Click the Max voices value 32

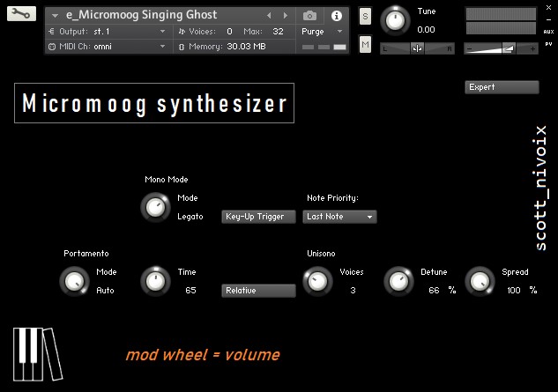click(x=278, y=32)
